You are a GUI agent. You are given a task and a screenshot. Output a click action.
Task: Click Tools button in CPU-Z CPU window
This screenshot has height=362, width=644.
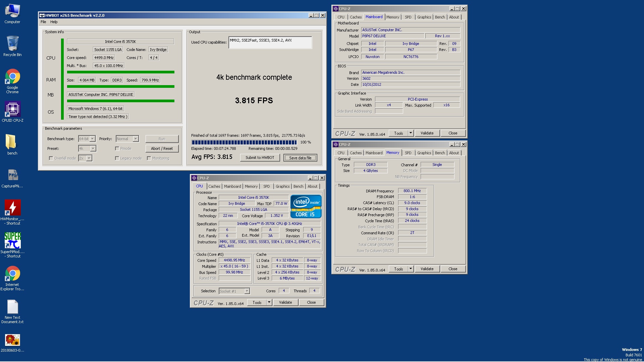(x=257, y=302)
